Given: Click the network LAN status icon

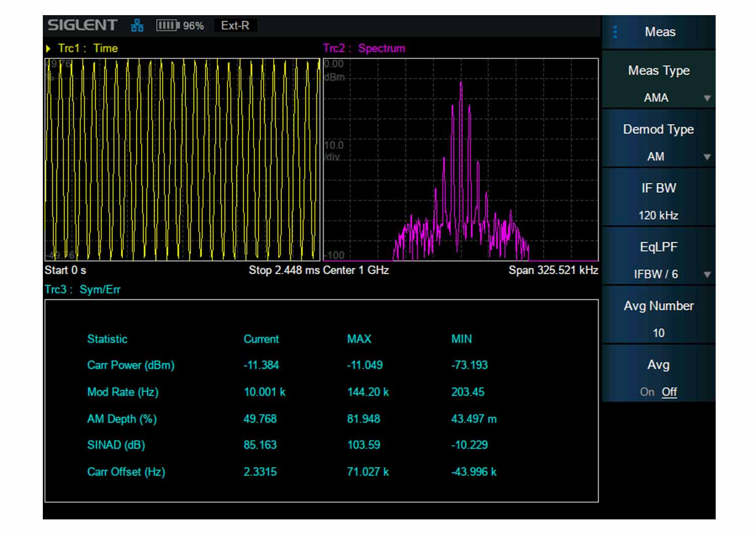Looking at the screenshot, I should (x=137, y=25).
